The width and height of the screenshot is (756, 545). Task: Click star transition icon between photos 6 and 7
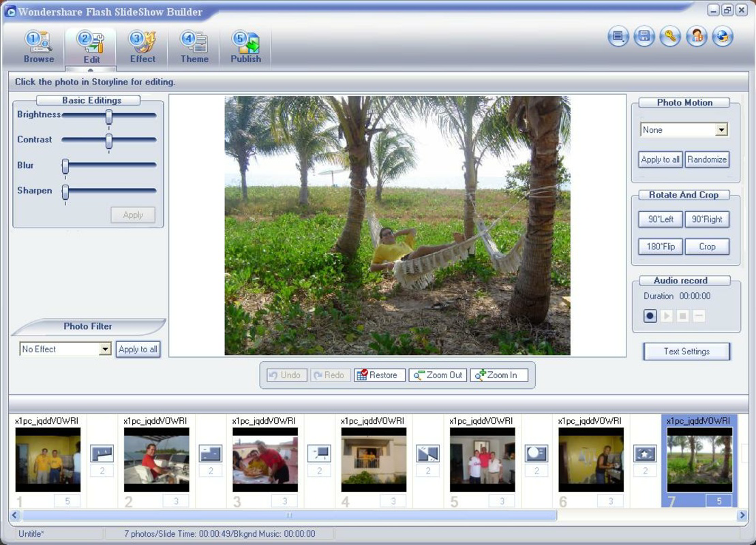point(645,454)
